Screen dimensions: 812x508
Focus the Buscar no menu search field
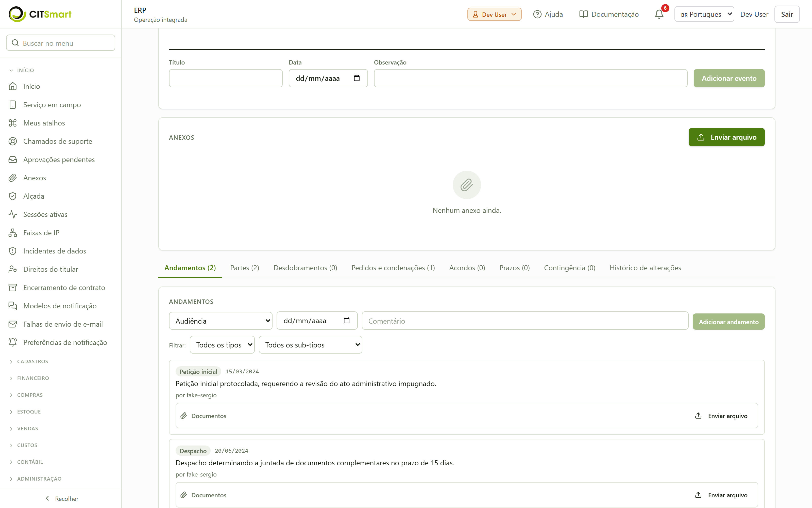point(61,43)
